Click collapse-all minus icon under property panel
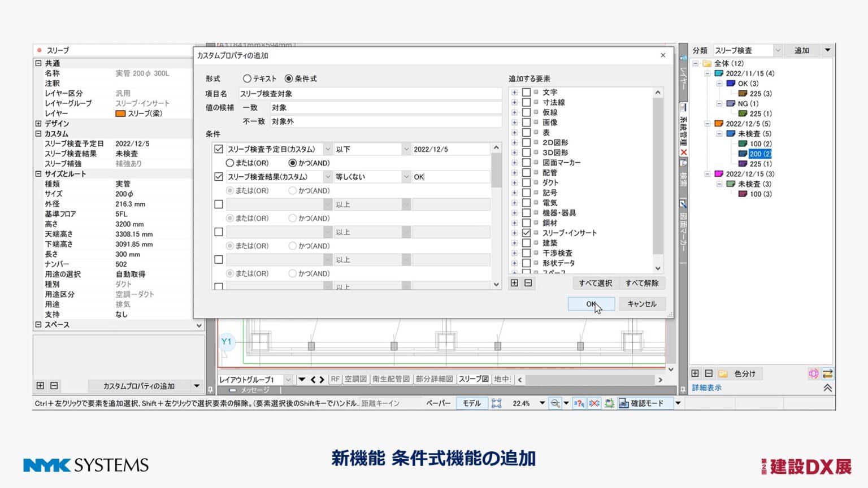This screenshot has height=488, width=868. 54,386
